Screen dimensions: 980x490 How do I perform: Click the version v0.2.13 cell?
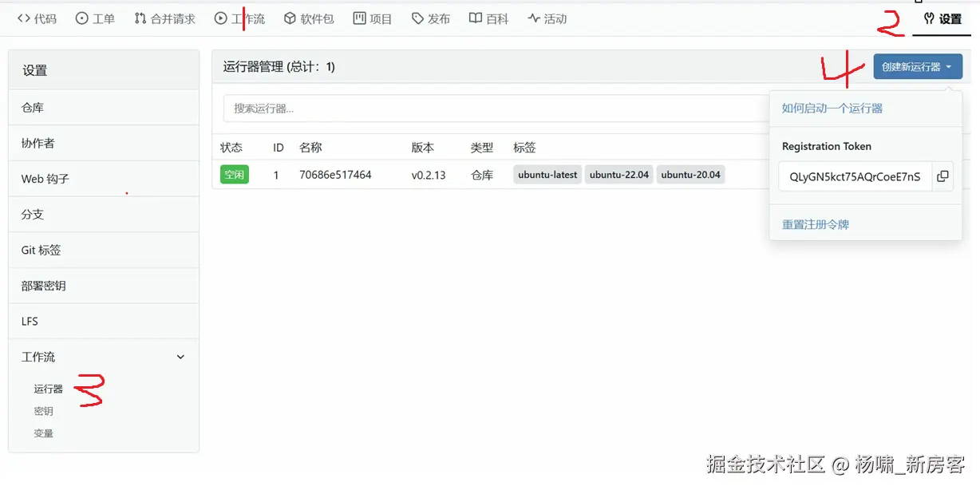(x=429, y=175)
